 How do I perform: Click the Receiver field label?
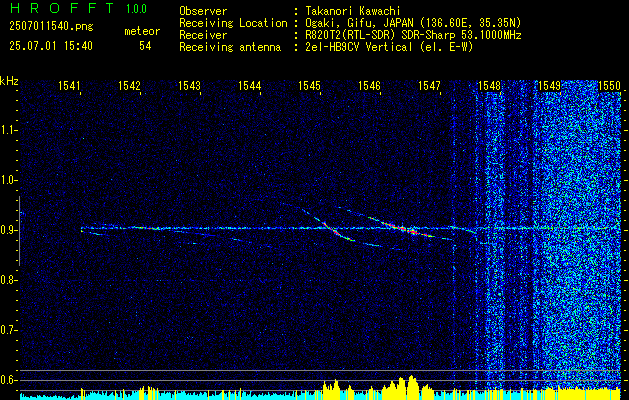coord(203,35)
